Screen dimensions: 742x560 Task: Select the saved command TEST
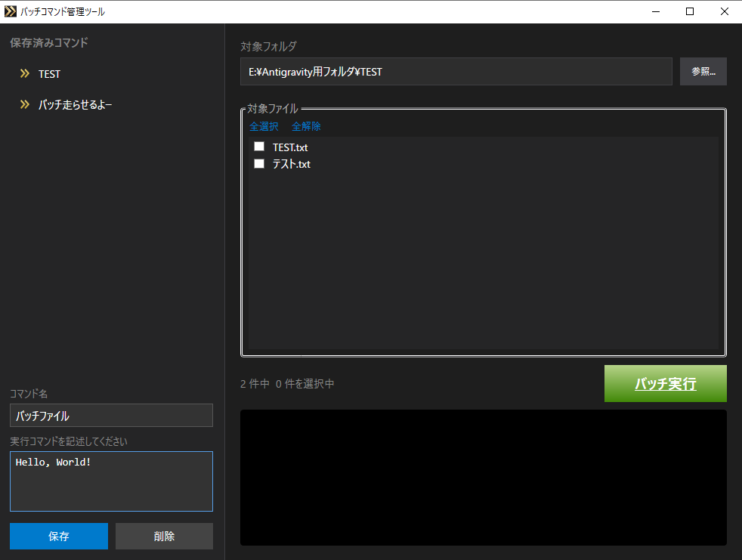point(49,74)
